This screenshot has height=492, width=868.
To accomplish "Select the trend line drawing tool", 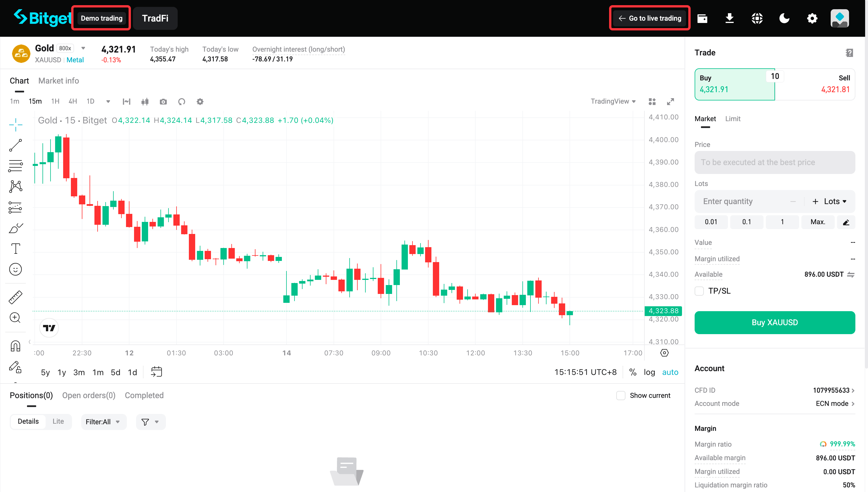I will pos(15,145).
